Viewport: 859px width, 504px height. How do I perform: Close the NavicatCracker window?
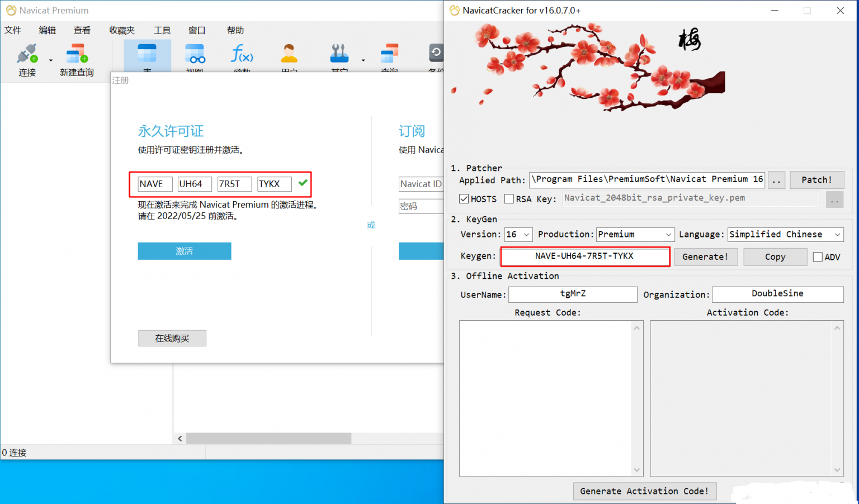pos(840,11)
